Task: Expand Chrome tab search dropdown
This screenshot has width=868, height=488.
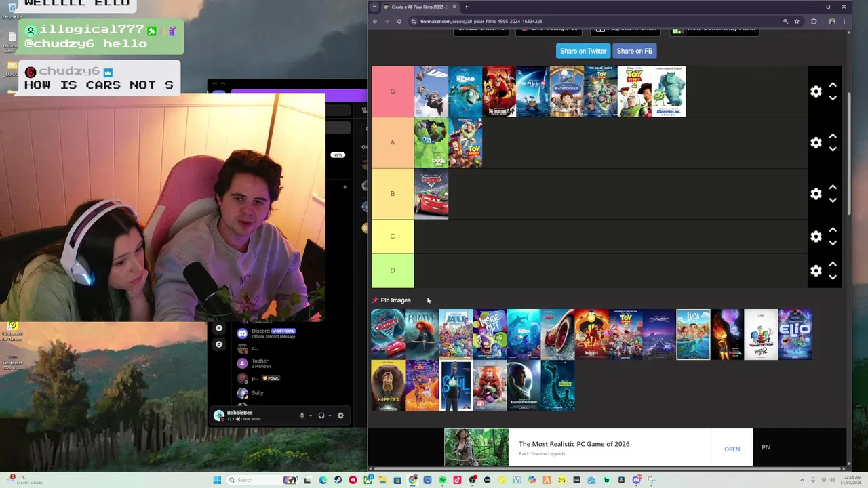Action: pos(374,7)
